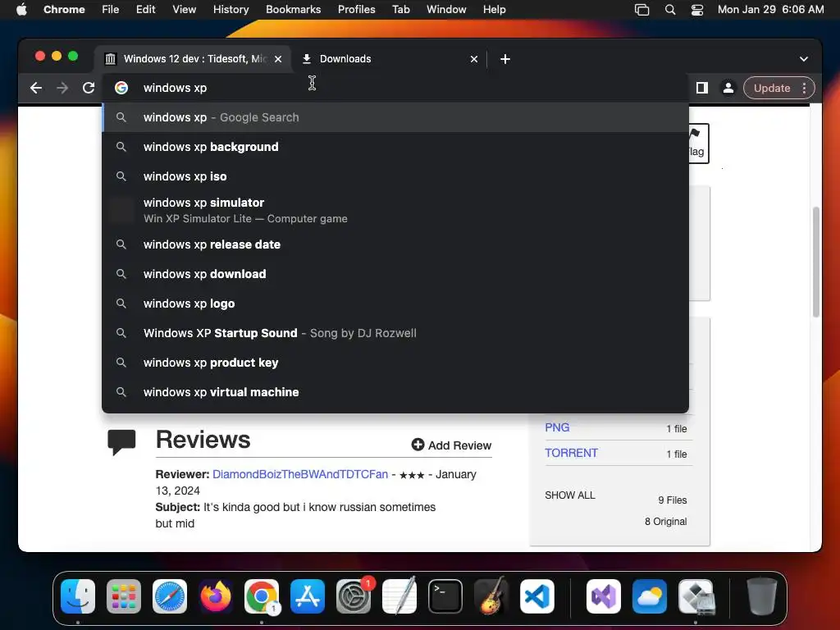Click the page vertical scrollbar
Image resolution: width=840 pixels, height=630 pixels.
[x=816, y=262]
